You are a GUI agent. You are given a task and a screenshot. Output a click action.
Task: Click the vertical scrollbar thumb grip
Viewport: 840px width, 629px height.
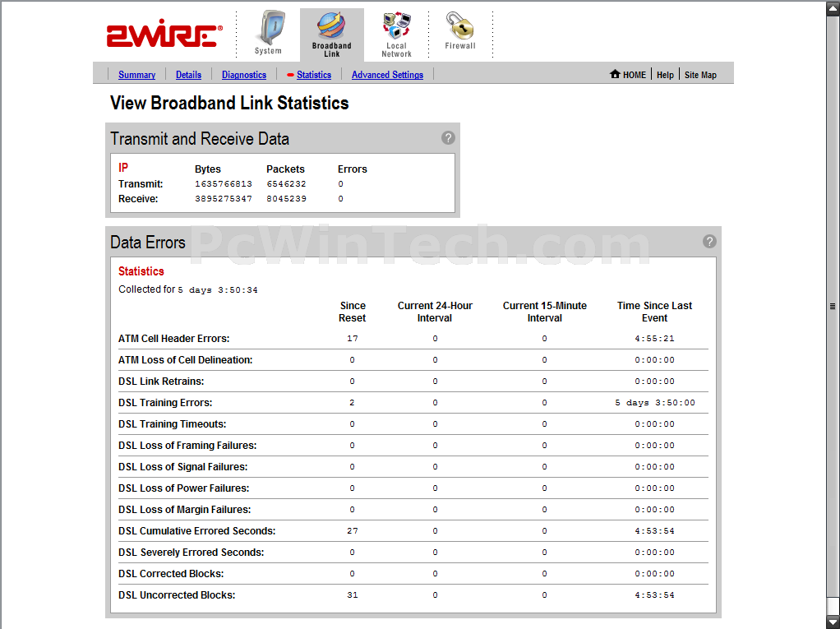(833, 306)
